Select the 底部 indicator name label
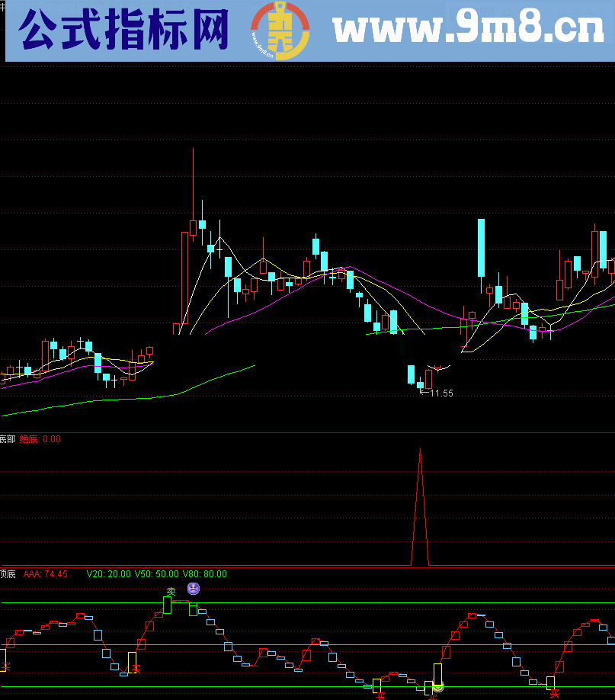This screenshot has height=700, width=615. (7, 439)
